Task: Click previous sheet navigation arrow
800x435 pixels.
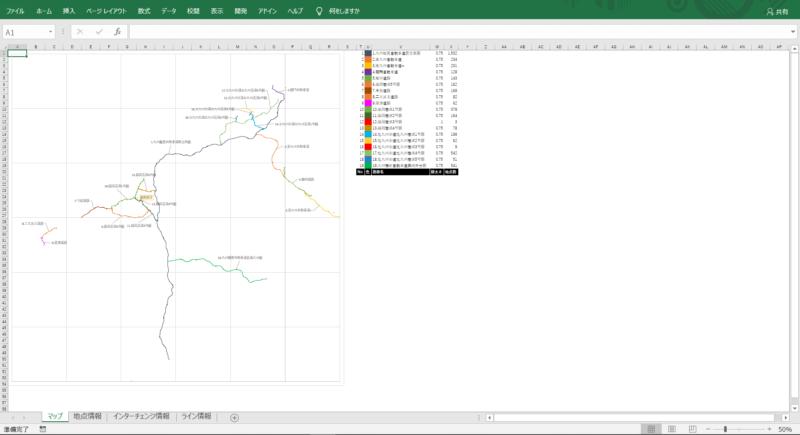Action: click(x=13, y=418)
